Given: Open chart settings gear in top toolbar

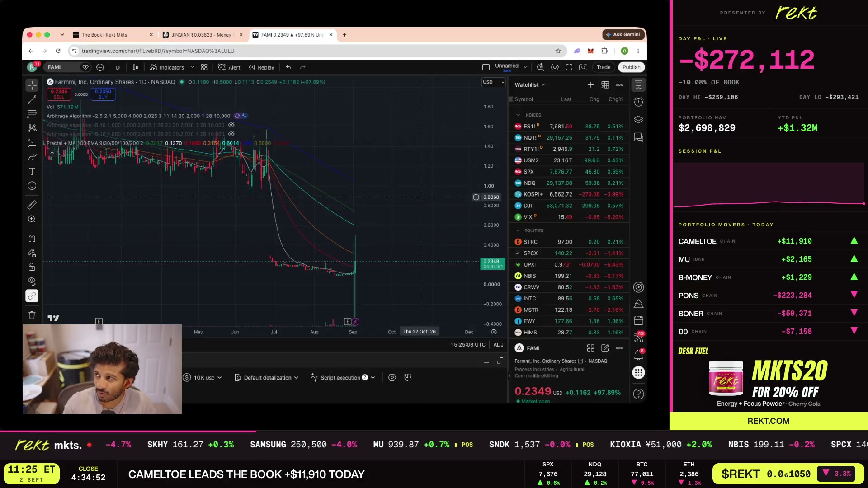Looking at the screenshot, I should coord(555,67).
